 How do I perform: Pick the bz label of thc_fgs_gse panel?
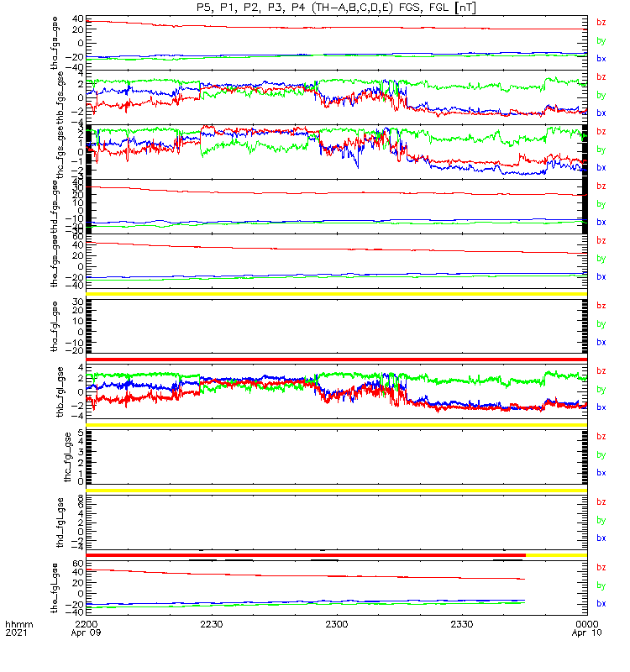(x=601, y=132)
